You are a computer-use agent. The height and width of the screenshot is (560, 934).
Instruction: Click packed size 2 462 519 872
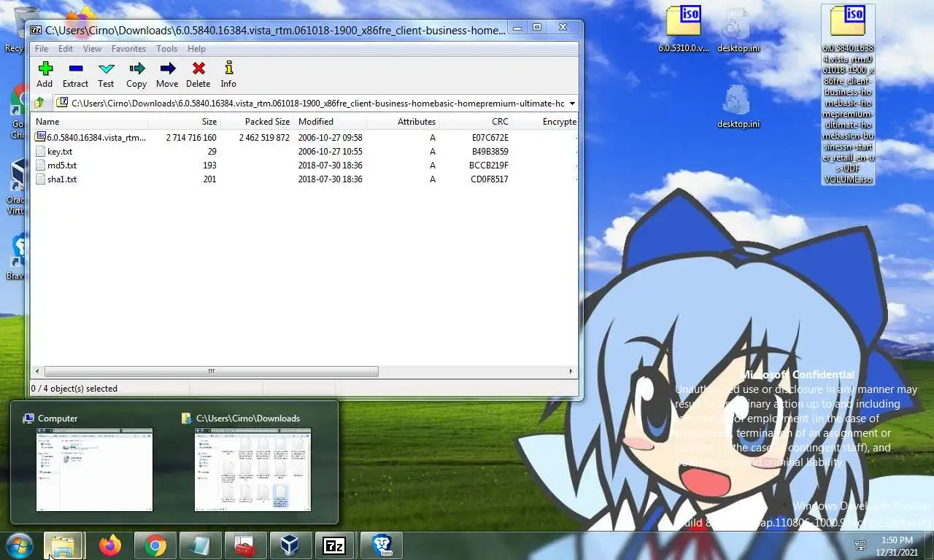[x=264, y=138]
